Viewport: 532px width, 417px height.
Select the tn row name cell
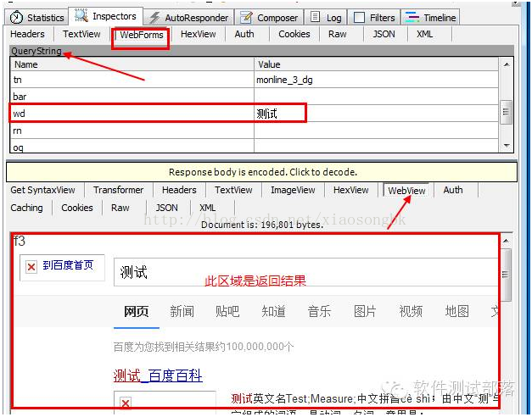[132, 80]
